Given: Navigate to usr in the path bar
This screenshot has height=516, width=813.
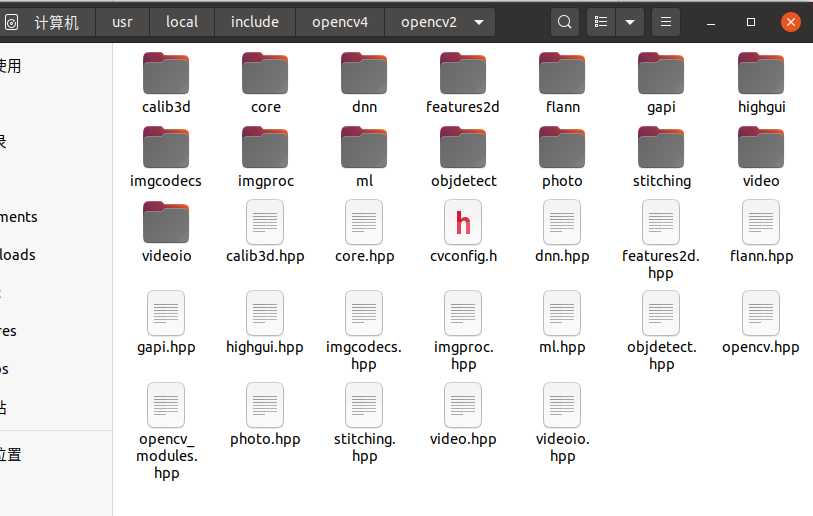Looking at the screenshot, I should click(122, 22).
